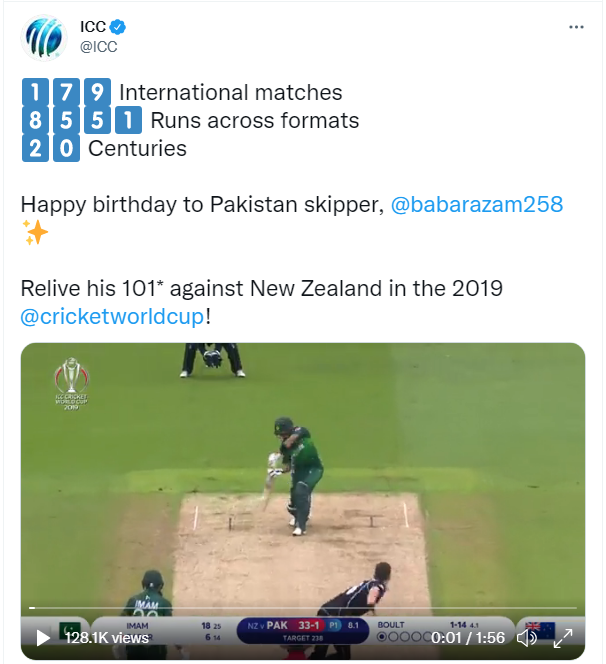Click the sparkles emoji

pyautogui.click(x=34, y=233)
